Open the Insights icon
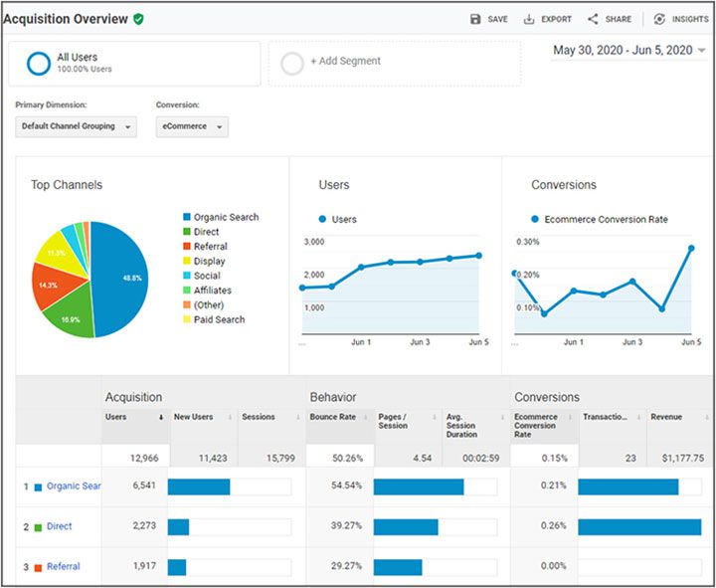The image size is (716, 588). click(x=659, y=19)
